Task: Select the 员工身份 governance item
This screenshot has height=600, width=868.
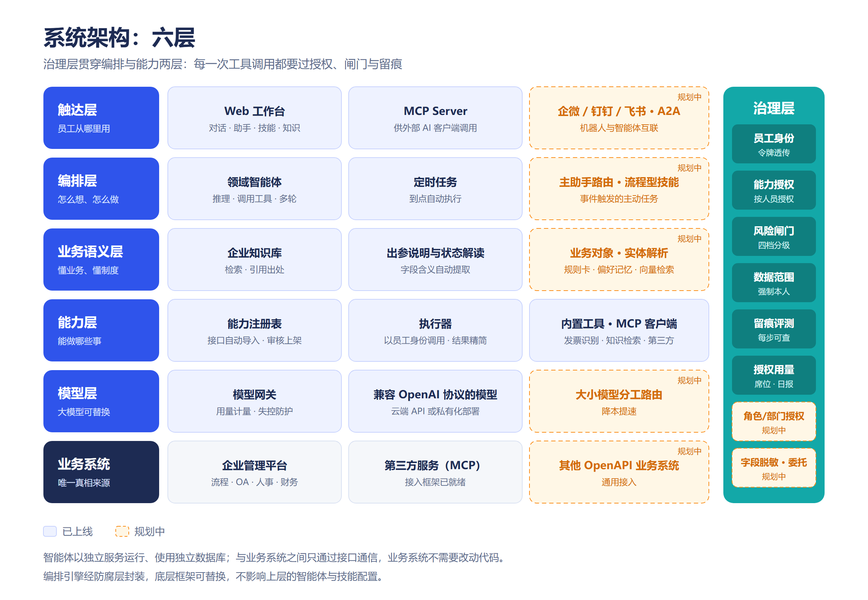Action: point(773,144)
